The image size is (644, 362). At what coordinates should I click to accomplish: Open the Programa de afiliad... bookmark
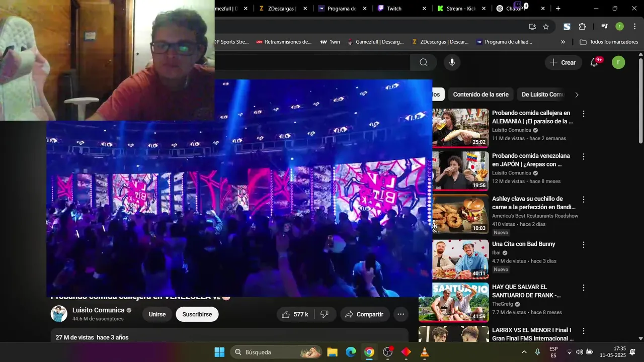tap(504, 42)
